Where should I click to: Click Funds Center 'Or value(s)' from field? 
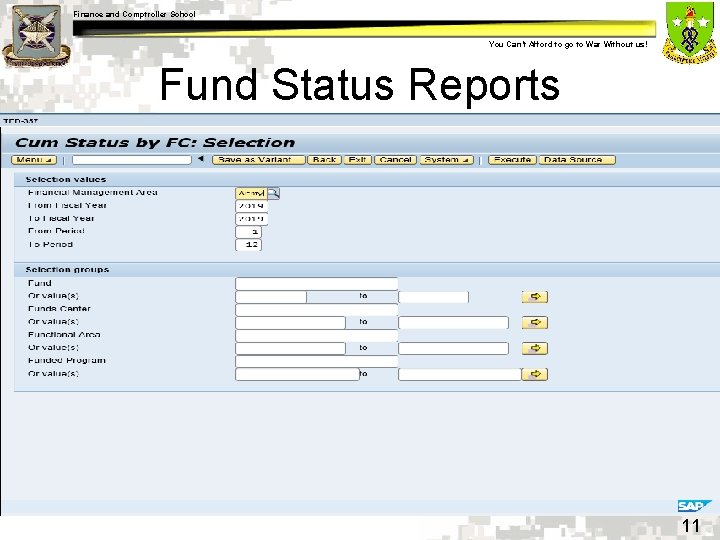290,322
